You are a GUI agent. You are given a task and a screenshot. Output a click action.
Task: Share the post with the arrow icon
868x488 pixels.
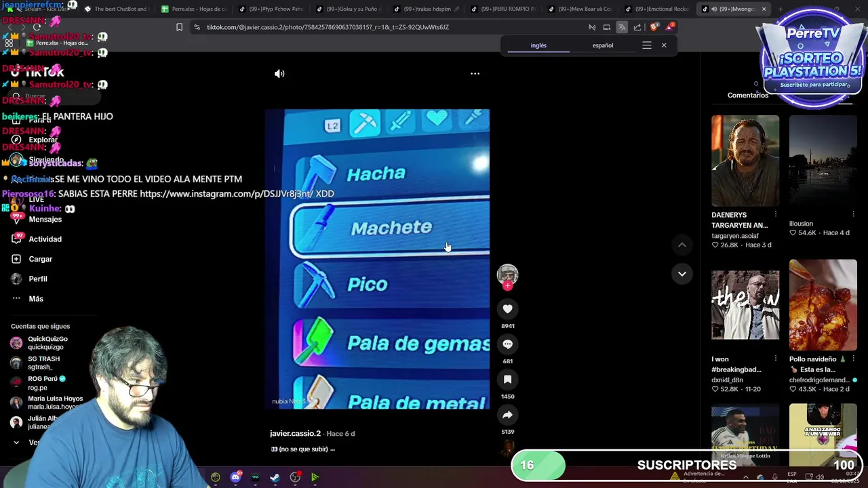pyautogui.click(x=507, y=415)
